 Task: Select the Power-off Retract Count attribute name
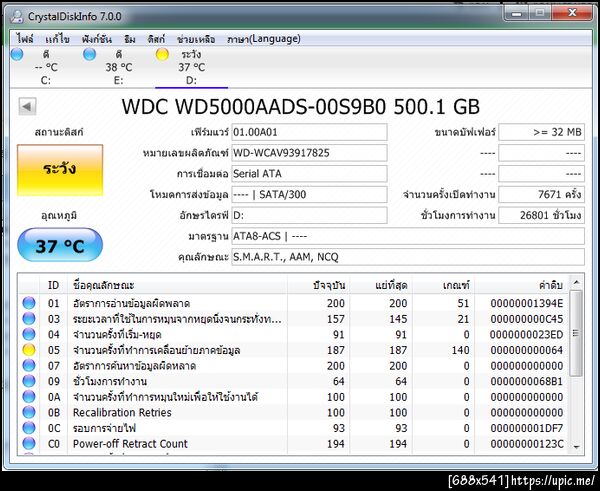click(130, 444)
